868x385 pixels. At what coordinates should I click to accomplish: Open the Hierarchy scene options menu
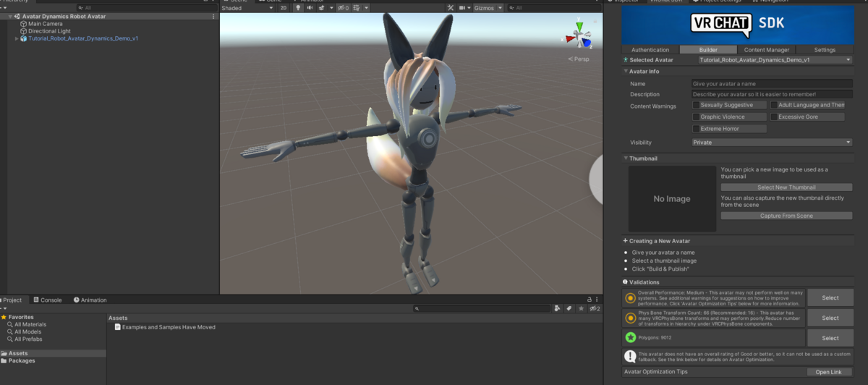pos(213,16)
